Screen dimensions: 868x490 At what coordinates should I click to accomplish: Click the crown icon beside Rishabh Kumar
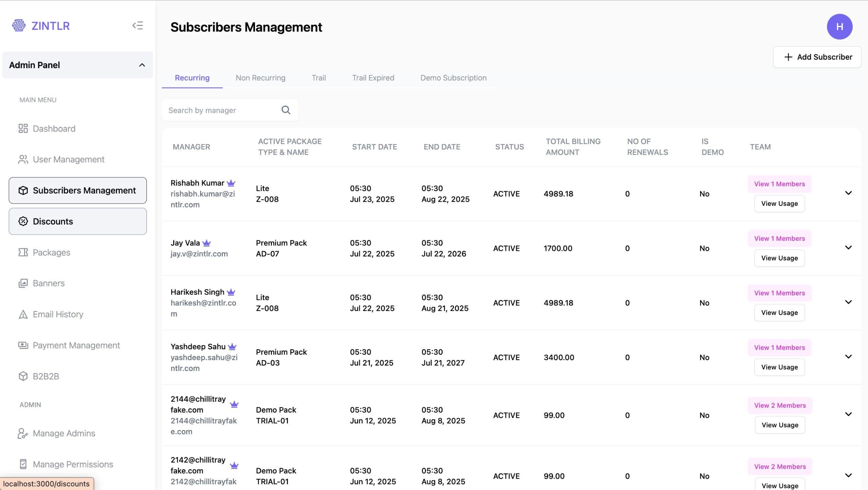click(231, 182)
